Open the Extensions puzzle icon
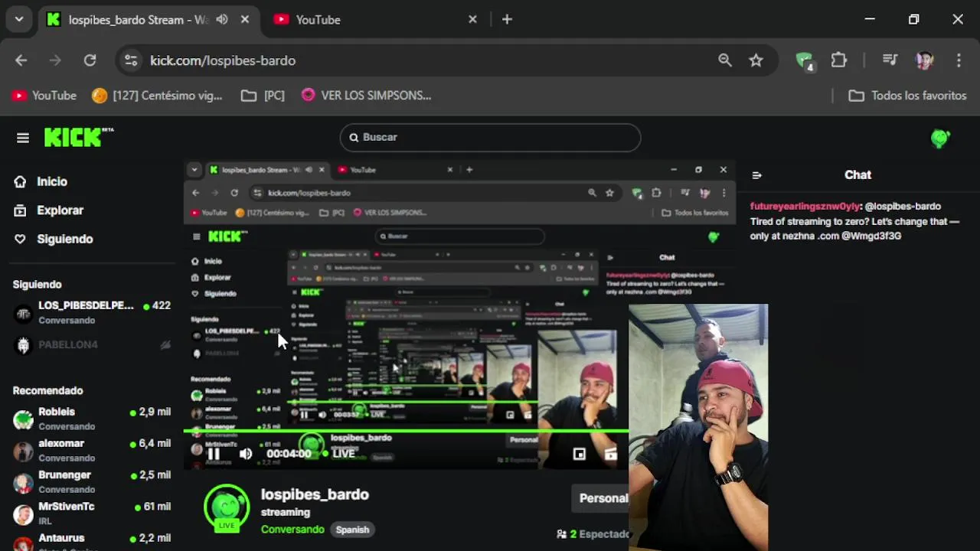The width and height of the screenshot is (980, 551). point(839,60)
